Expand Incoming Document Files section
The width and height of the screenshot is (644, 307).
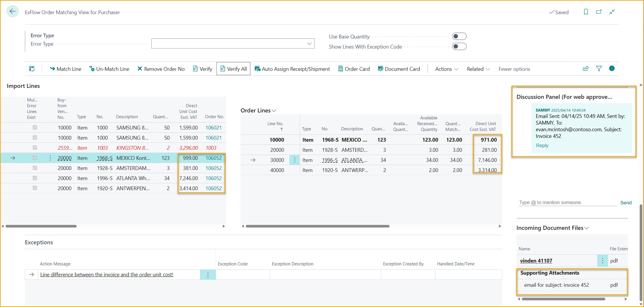pos(587,228)
